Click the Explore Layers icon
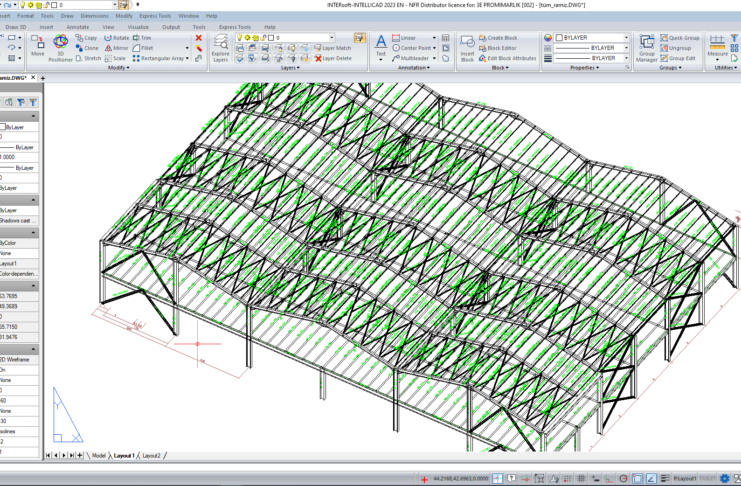Screen dimensions: 741x486 pyautogui.click(x=221, y=46)
